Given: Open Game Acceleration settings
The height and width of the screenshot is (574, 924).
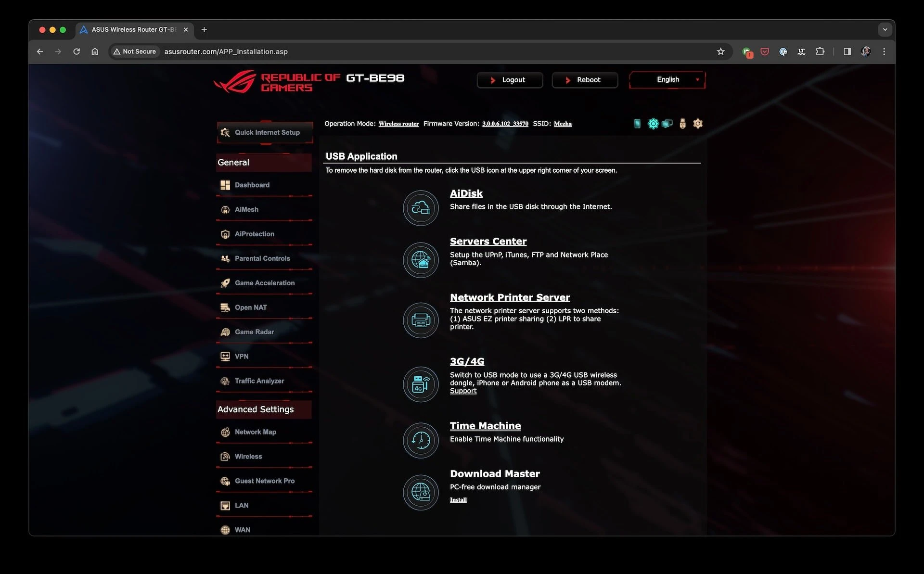Looking at the screenshot, I should tap(264, 283).
